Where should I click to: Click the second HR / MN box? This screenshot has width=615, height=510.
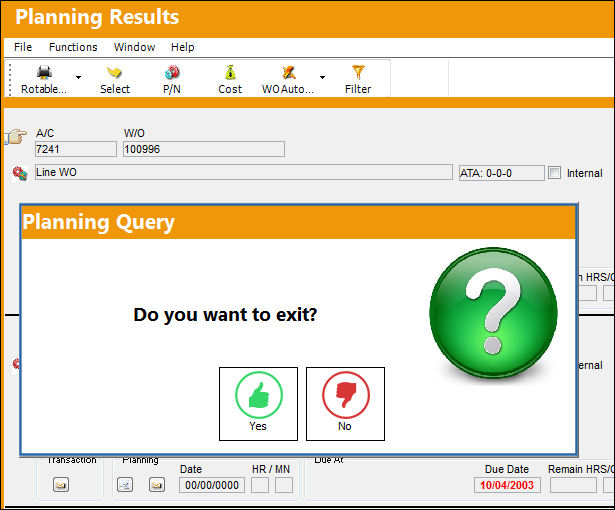[x=284, y=485]
